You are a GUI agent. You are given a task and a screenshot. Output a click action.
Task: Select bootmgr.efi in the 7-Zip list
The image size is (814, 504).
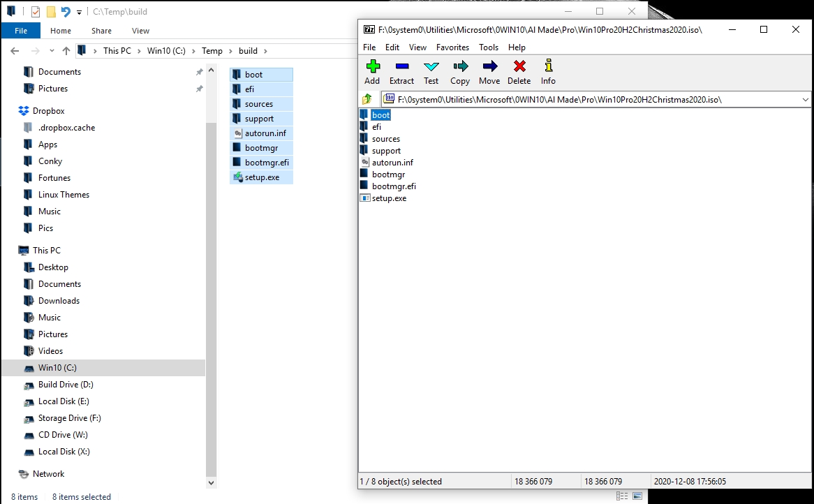tap(394, 186)
